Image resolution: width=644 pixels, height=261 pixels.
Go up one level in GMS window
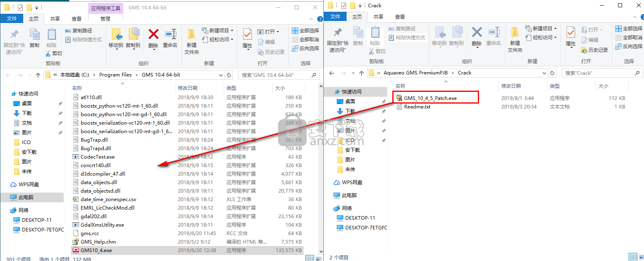38,75
